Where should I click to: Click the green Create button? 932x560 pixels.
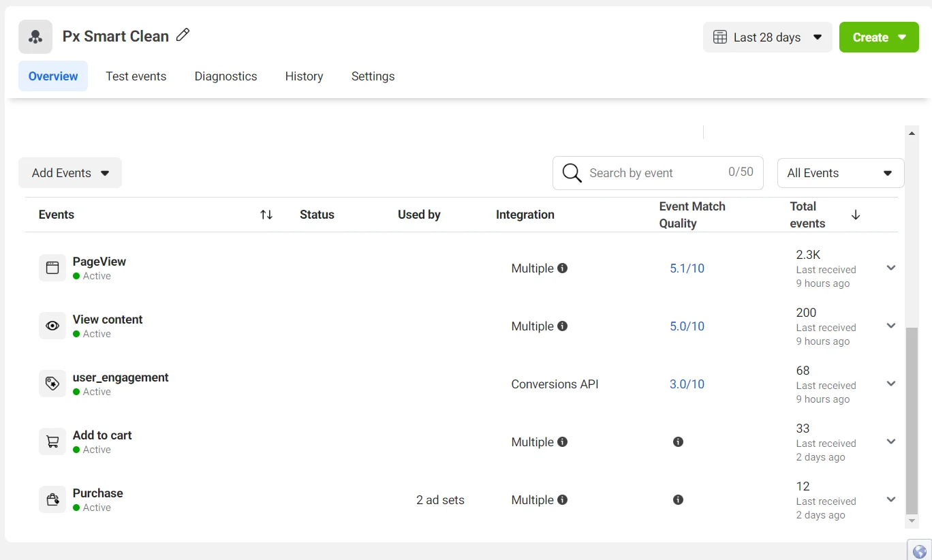point(878,37)
